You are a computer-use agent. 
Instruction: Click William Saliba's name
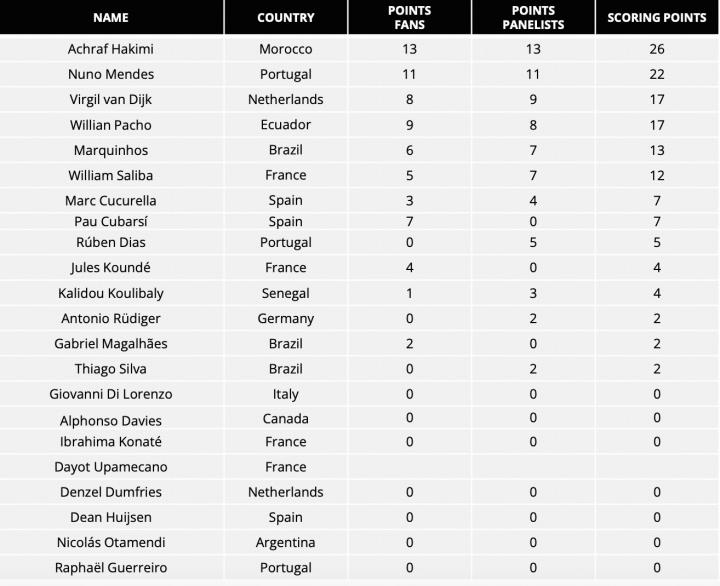click(x=111, y=175)
